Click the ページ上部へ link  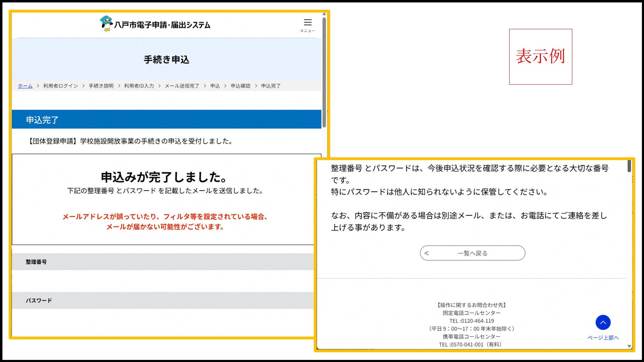[x=603, y=337]
